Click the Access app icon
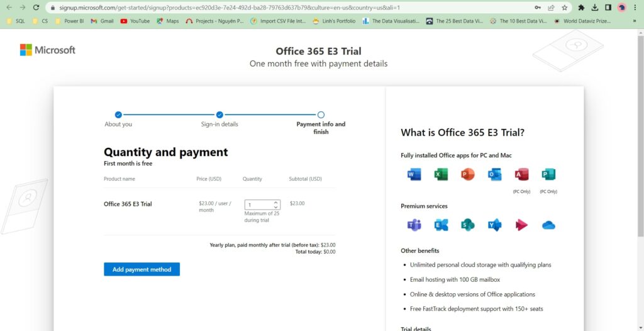Screen dimensions: 644x331 click(x=521, y=174)
